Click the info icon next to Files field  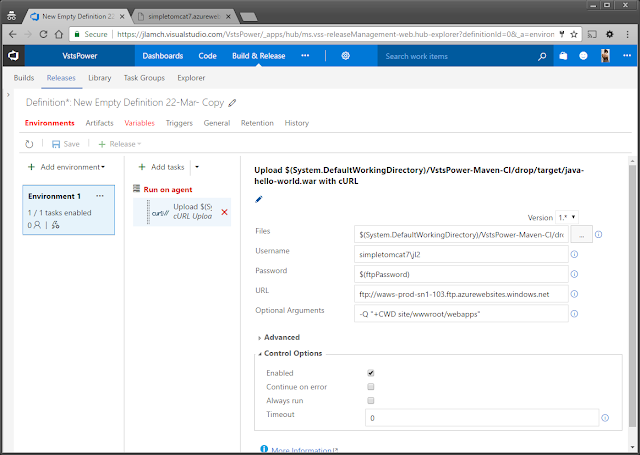click(x=598, y=235)
